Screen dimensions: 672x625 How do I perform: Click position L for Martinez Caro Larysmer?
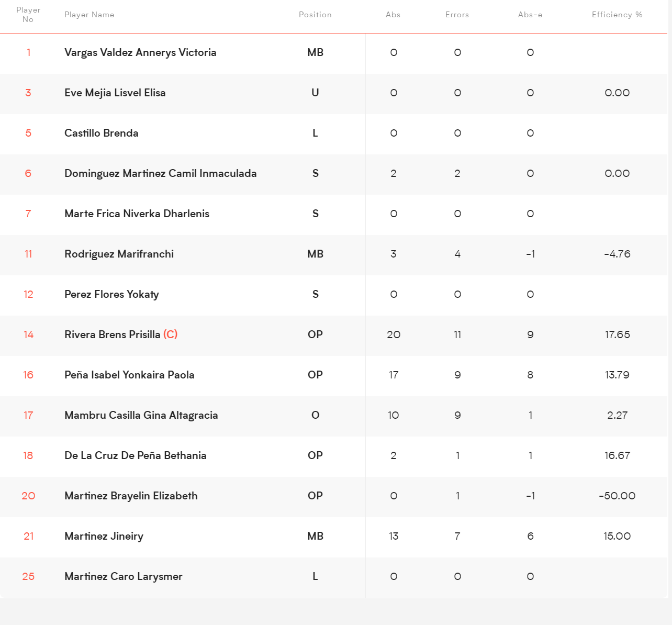(x=315, y=576)
